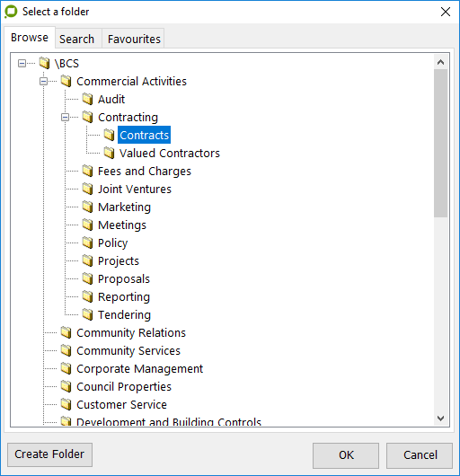Click the Valued Contractors folder icon
This screenshot has width=460, height=476.
click(109, 153)
